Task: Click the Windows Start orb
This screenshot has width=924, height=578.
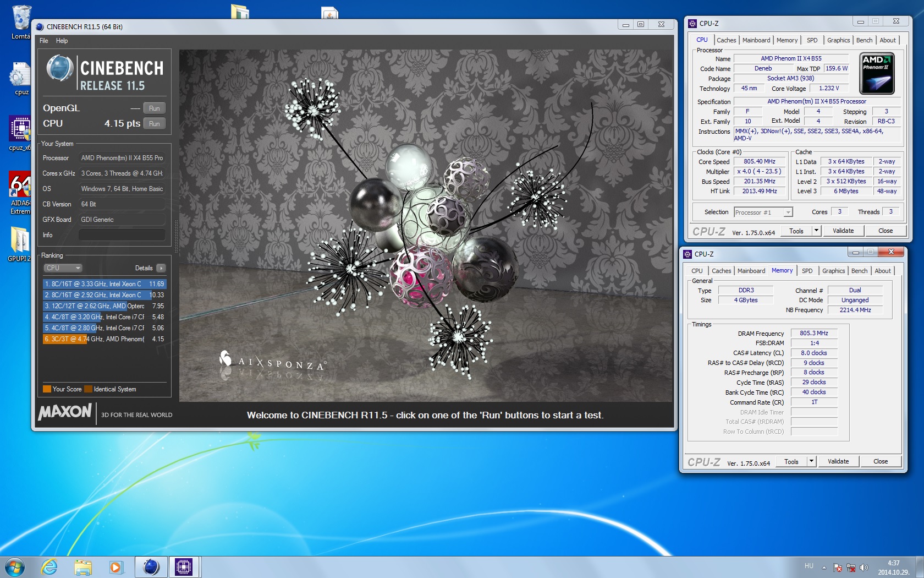Action: [15, 567]
